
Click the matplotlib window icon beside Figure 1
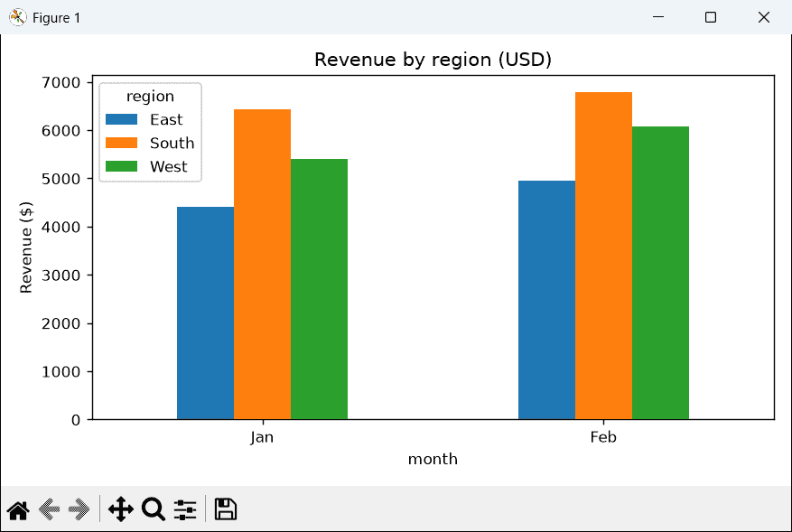click(18, 17)
